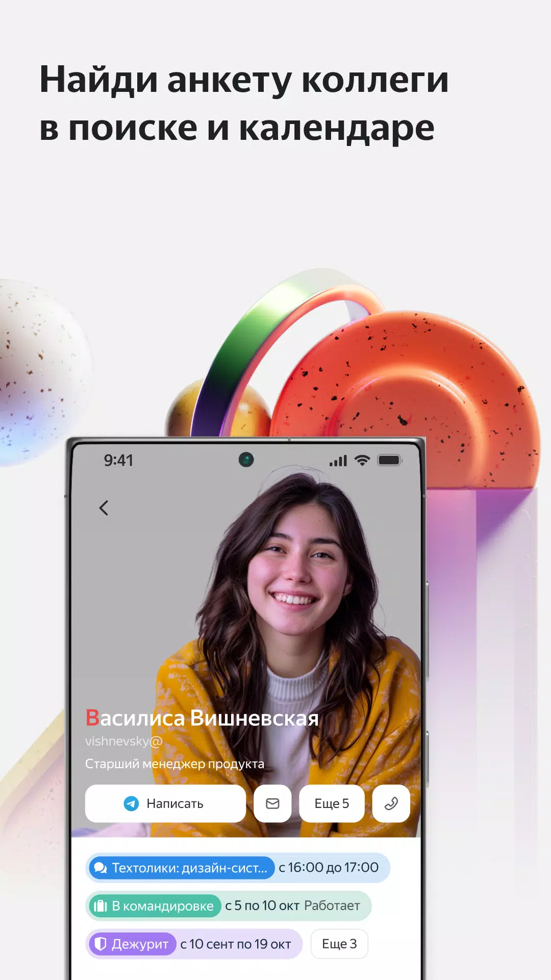Open the Написать message button
Screen dimensions: 551x980
coord(165,803)
